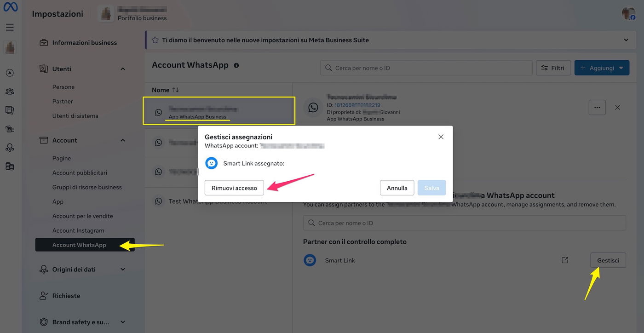Viewport: 644px width, 333px height.
Task: Open Account Instagram
Action: pyautogui.click(x=78, y=230)
